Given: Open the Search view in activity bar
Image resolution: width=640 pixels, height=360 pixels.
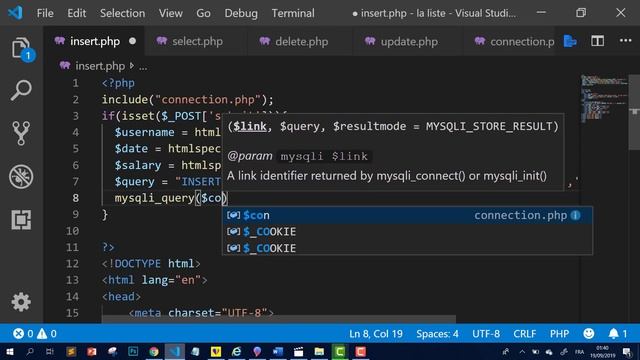Looking at the screenshot, I should 21,90.
